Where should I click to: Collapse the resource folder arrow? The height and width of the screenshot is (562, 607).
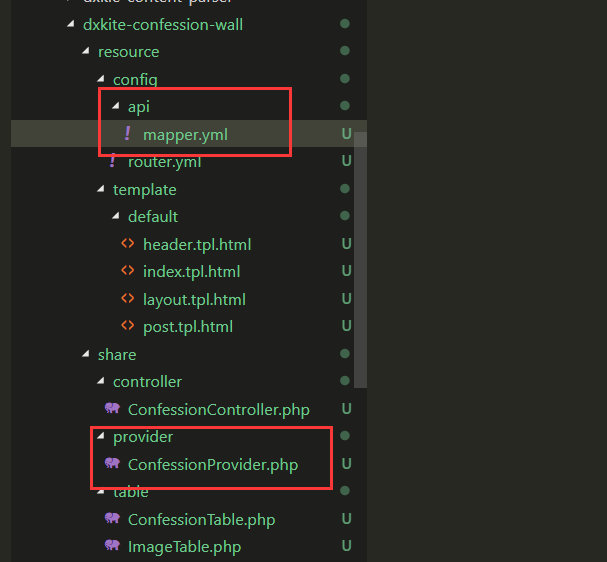coord(85,52)
